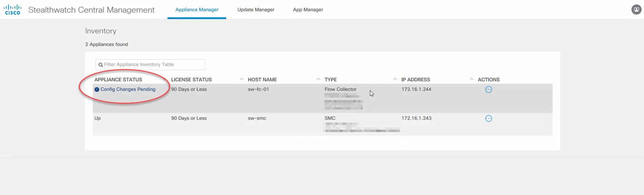
Task: Select the Up status cell
Action: 97,118
